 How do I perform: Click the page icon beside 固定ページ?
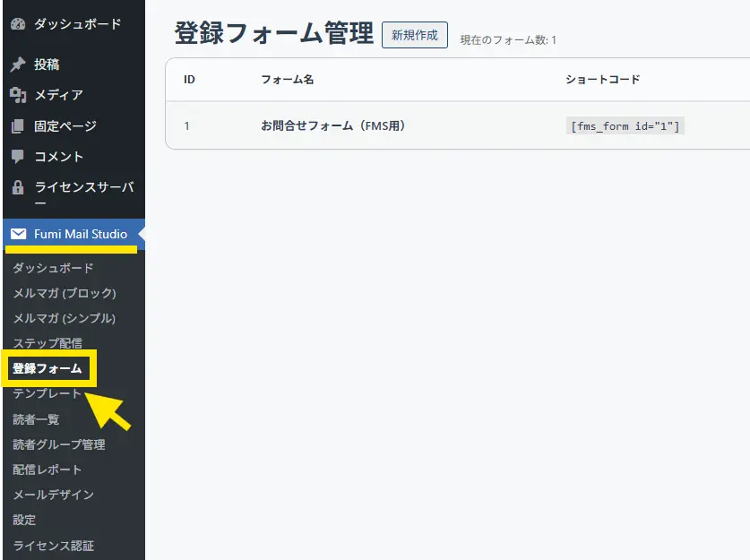(x=18, y=126)
